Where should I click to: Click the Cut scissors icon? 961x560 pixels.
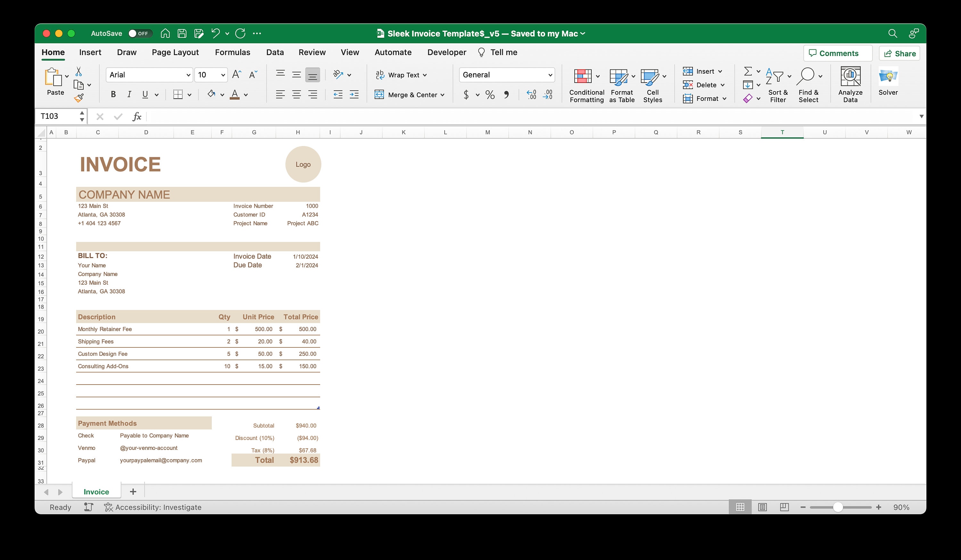point(78,71)
